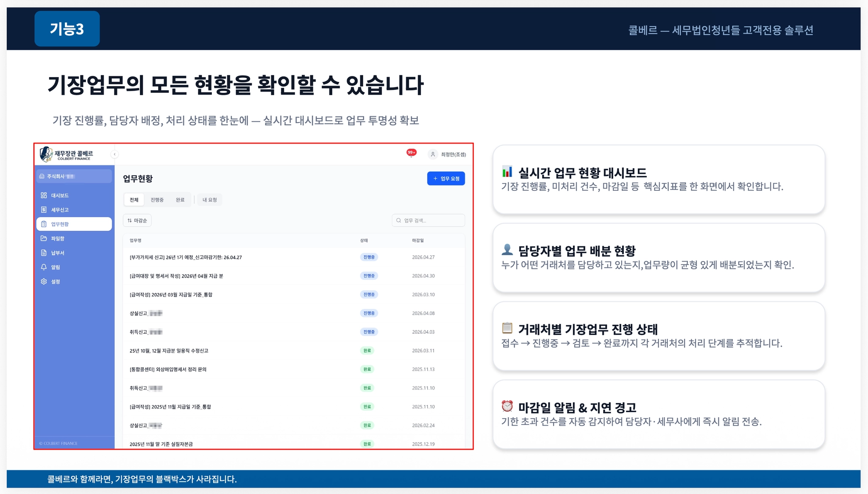Click the 업무 요청 blue button
Screen dimensions: 868x494
pyautogui.click(x=446, y=179)
